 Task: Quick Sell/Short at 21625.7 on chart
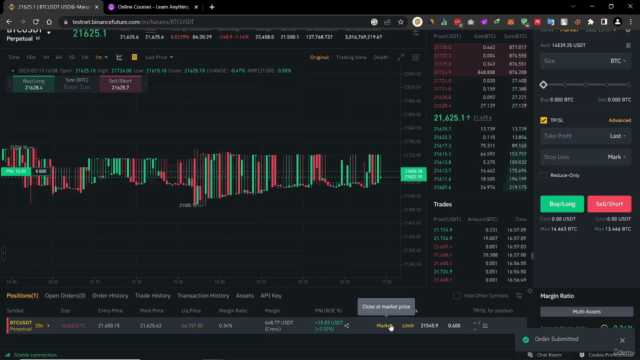coord(120,84)
